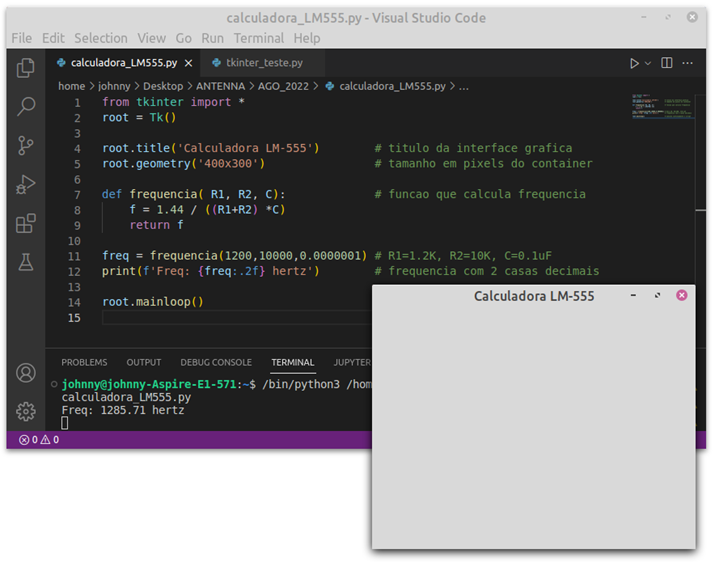Screen dimensions: 715x562
Task: Click Calculadora LM-555 window title bar
Action: pos(534,296)
